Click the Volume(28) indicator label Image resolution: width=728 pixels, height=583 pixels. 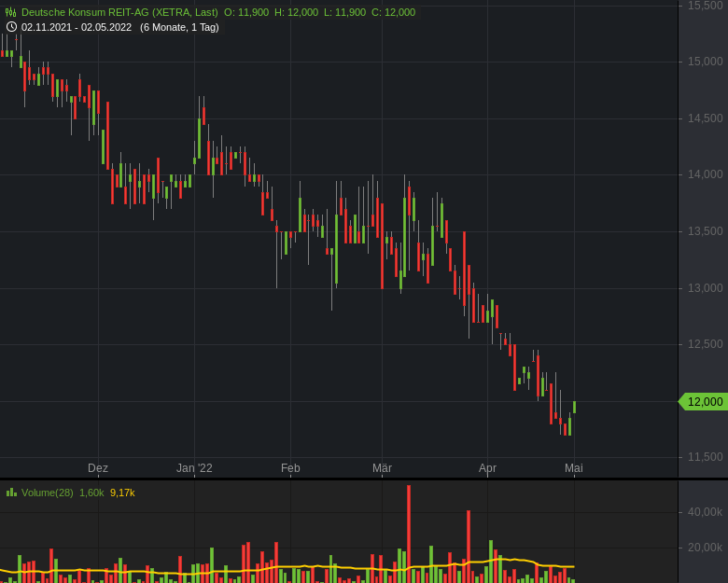(48, 493)
